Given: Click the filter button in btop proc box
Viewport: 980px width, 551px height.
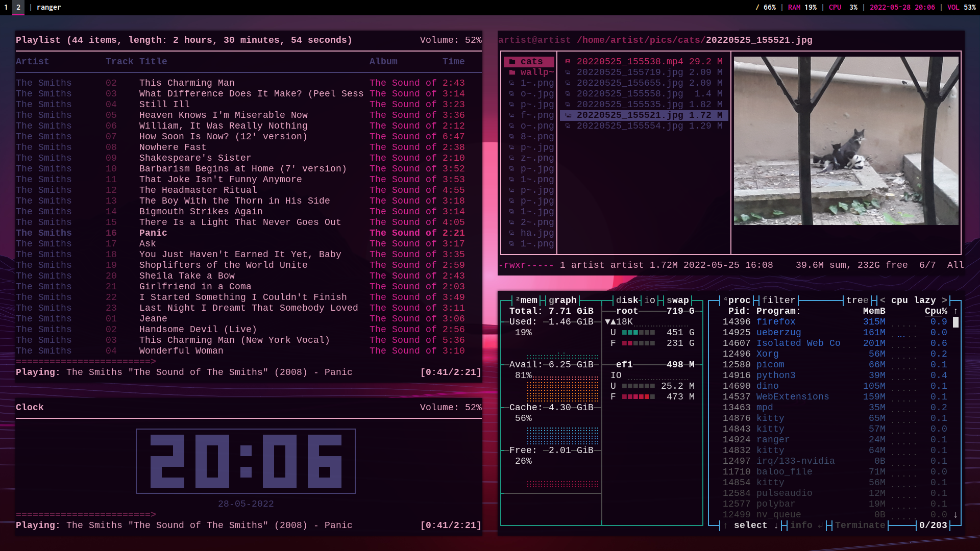Looking at the screenshot, I should [x=779, y=300].
